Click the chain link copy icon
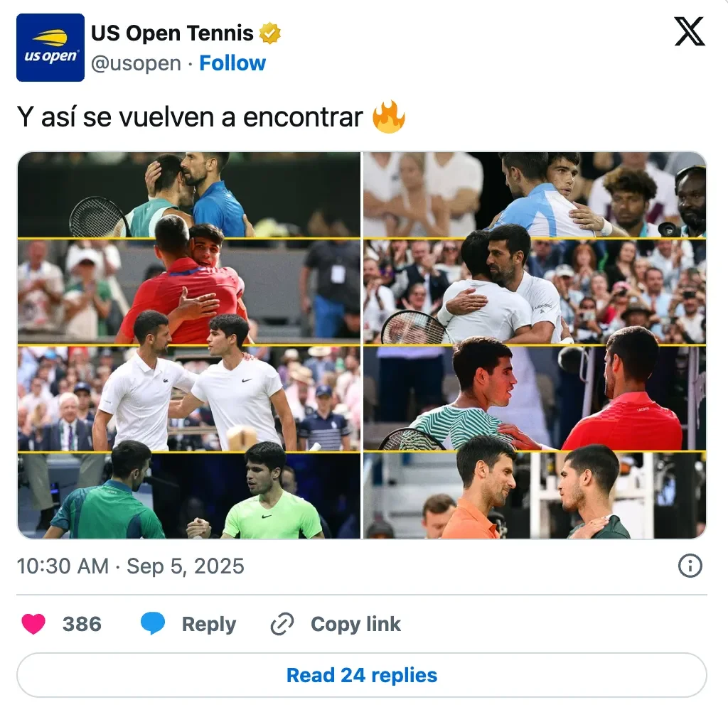 click(282, 624)
